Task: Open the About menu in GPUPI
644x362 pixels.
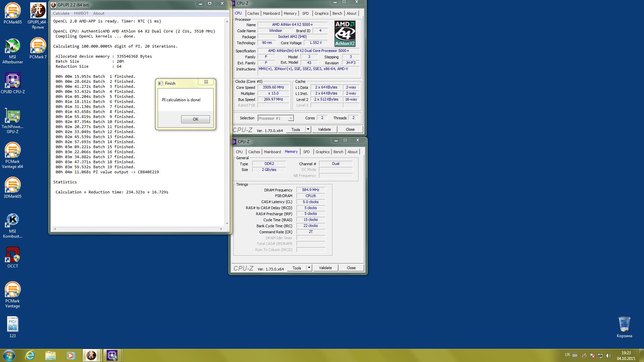Action: coord(99,13)
